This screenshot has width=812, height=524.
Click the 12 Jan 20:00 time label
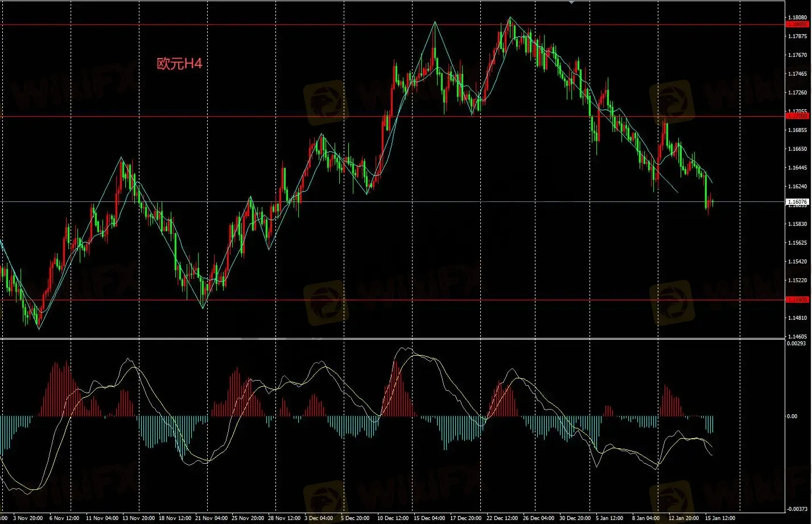(685, 519)
